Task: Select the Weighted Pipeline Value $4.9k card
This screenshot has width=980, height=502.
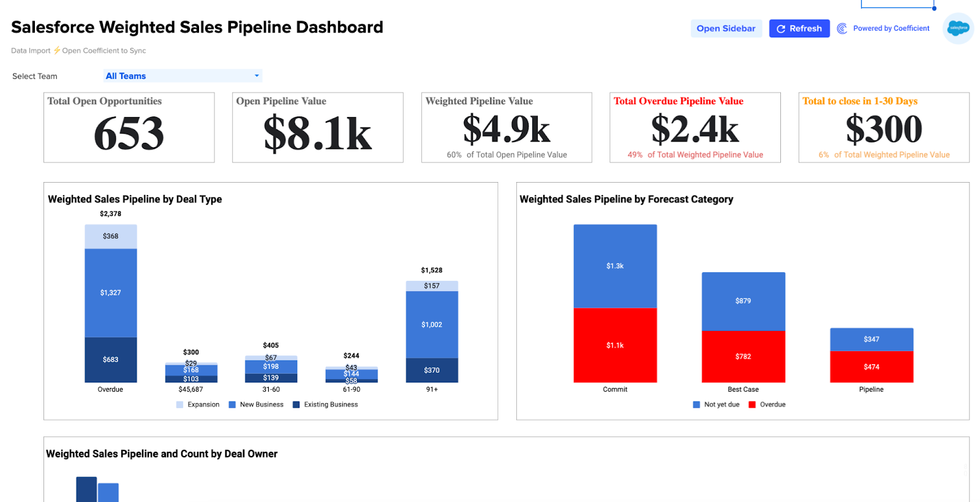Action: point(507,127)
